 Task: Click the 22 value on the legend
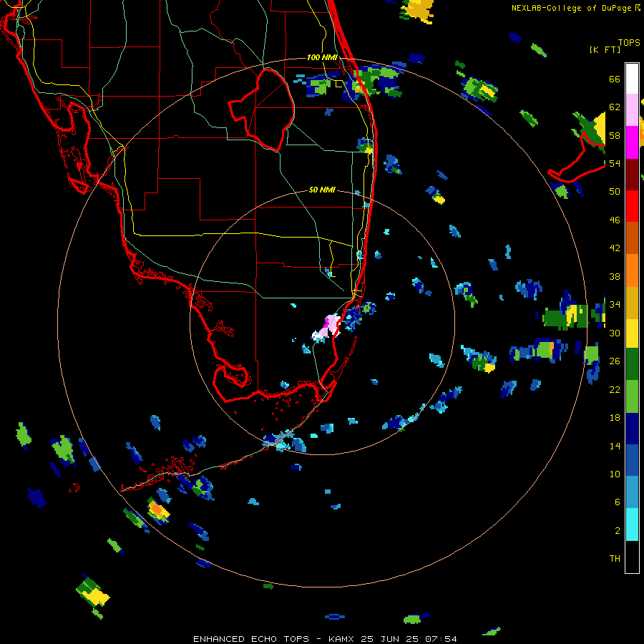point(615,389)
